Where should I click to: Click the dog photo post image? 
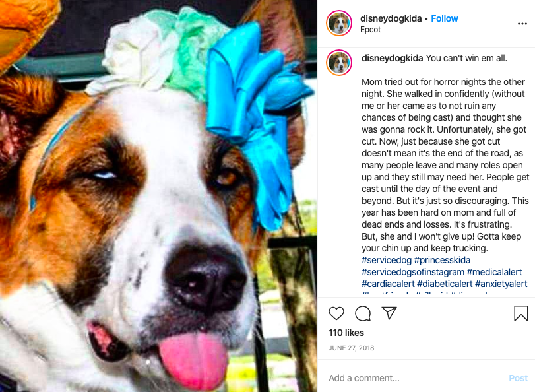159,196
